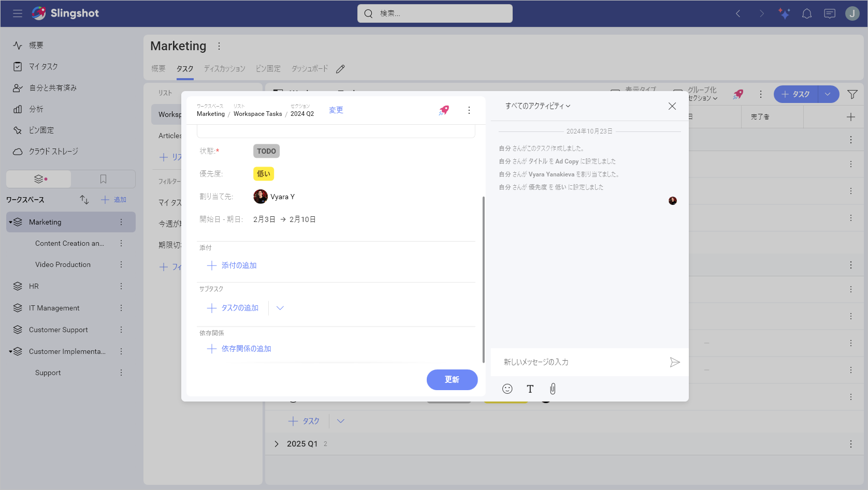Open the chat messages icon
Screen dimensions: 868x490
(830, 13)
